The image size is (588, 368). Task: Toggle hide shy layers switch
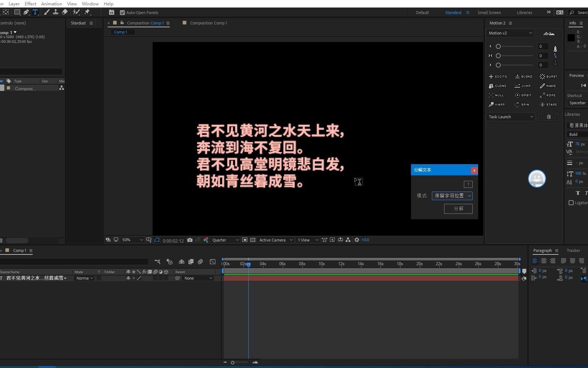coord(182,262)
